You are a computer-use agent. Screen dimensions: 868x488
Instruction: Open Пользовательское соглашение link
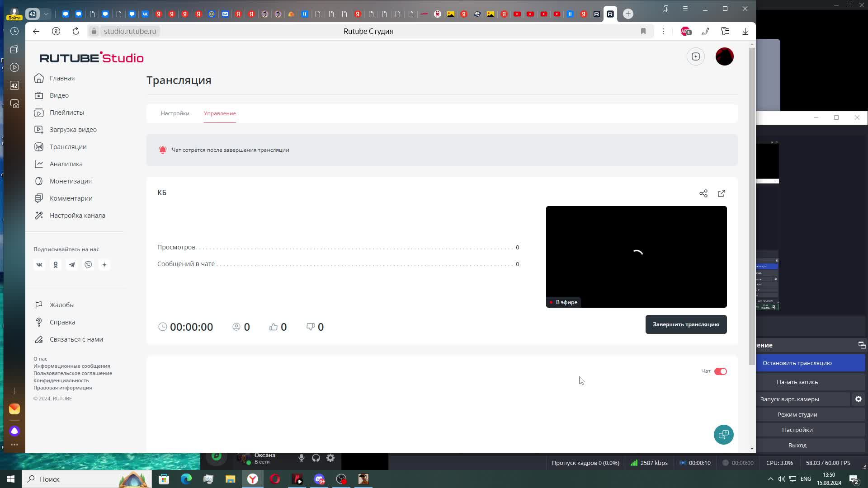pyautogui.click(x=73, y=373)
